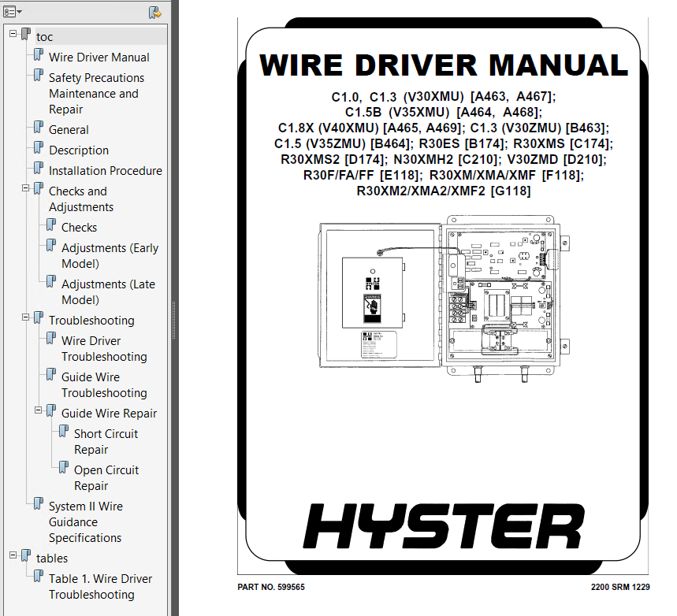The height and width of the screenshot is (616, 677).
Task: Jump to the General bookmark
Action: click(69, 130)
